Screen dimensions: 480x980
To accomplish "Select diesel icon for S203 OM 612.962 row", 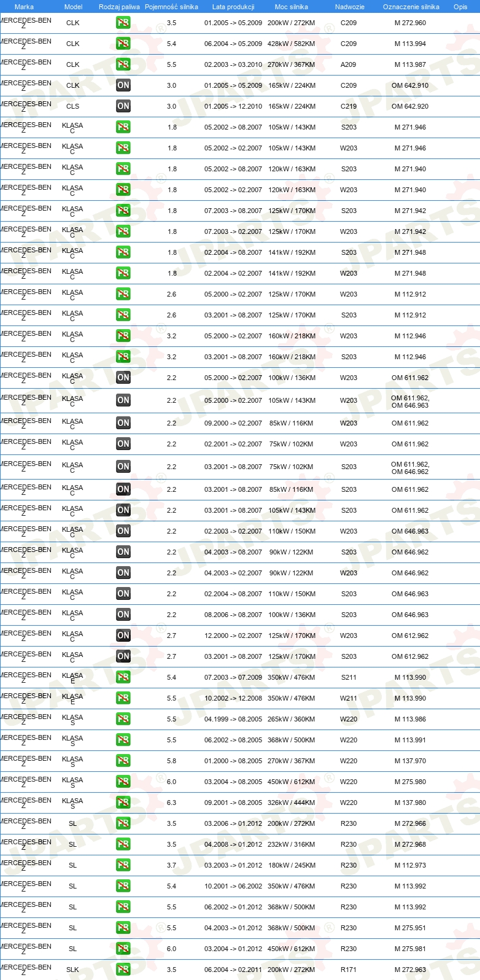I will [x=123, y=656].
